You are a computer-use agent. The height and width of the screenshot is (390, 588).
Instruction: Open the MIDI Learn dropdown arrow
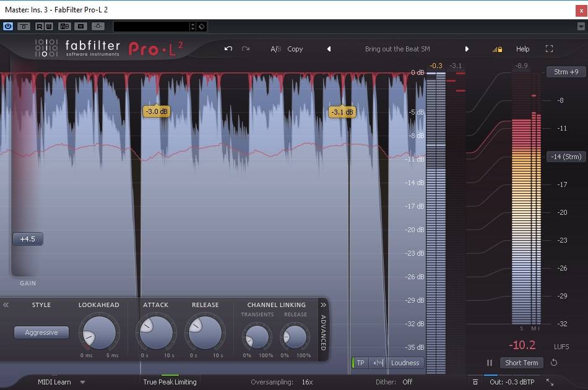tap(82, 382)
